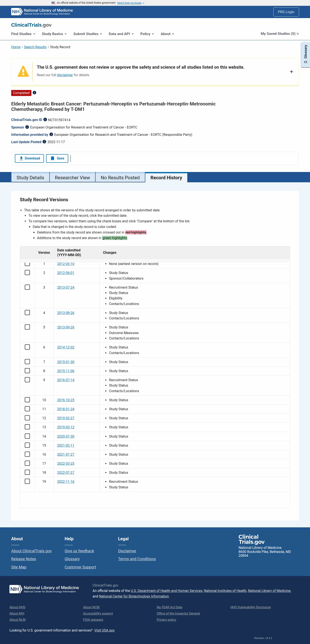Click info icon beside Last Update Posted
Image resolution: width=310 pixels, height=644 pixels.
coord(44,142)
